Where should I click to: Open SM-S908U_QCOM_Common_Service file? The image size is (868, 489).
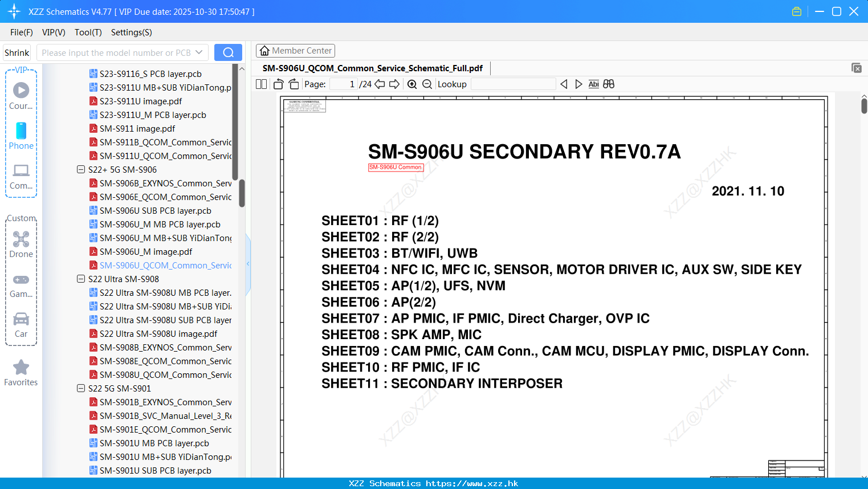[160, 374]
